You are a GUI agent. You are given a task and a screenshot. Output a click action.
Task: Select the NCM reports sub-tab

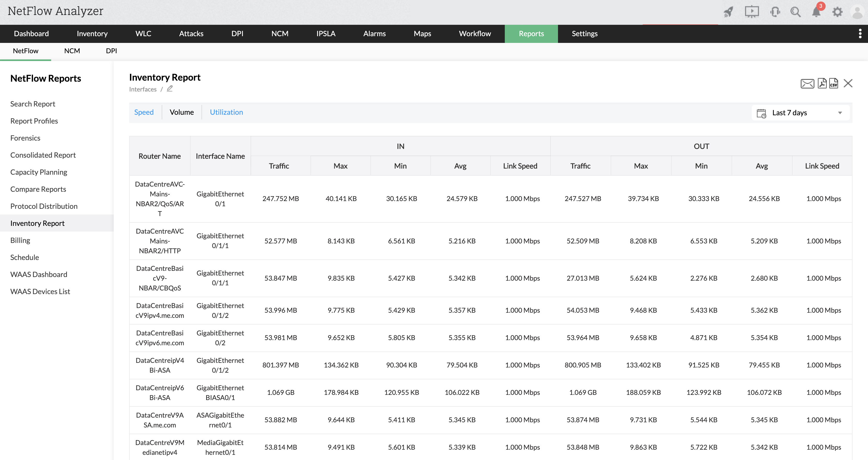click(x=72, y=51)
